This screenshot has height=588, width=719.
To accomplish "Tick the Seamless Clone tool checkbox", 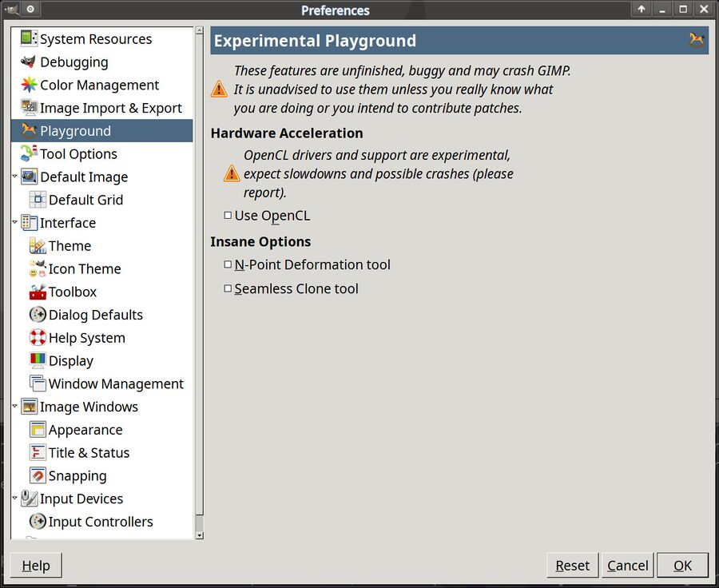I will [x=228, y=288].
